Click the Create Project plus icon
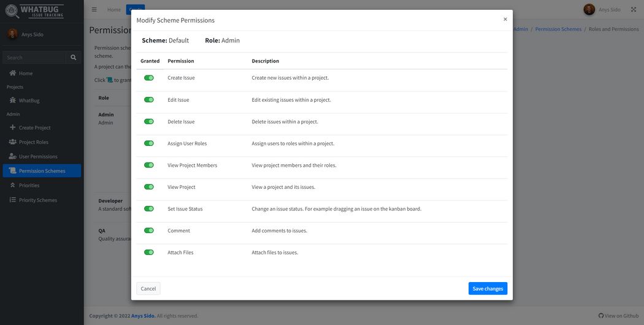 [12, 128]
